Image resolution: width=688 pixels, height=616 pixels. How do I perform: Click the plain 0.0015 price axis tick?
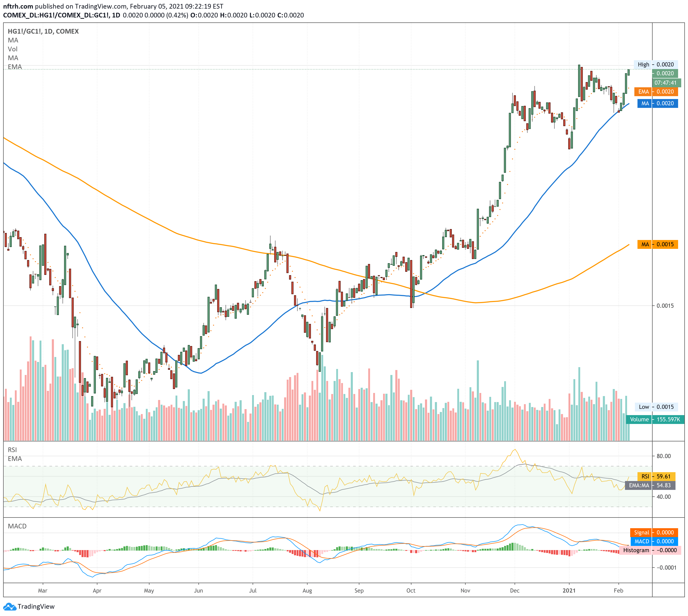(665, 306)
